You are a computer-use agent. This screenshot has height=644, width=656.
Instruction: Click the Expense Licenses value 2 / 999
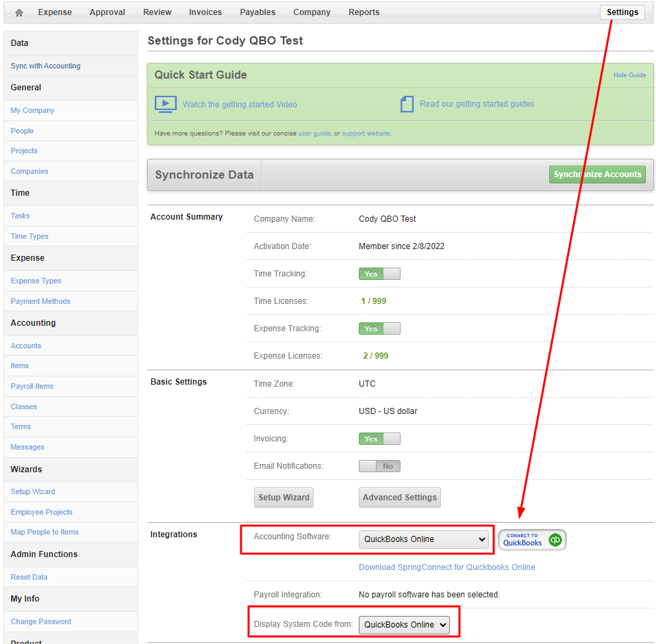point(376,356)
